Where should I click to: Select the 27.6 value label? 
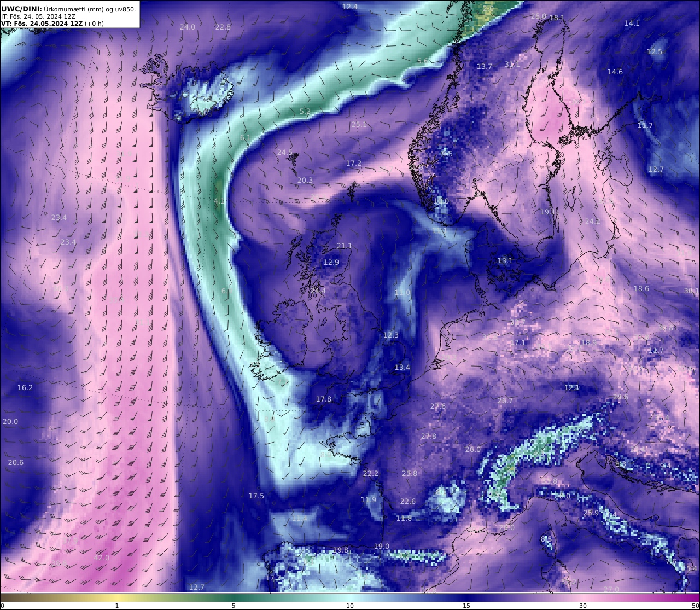(438, 406)
